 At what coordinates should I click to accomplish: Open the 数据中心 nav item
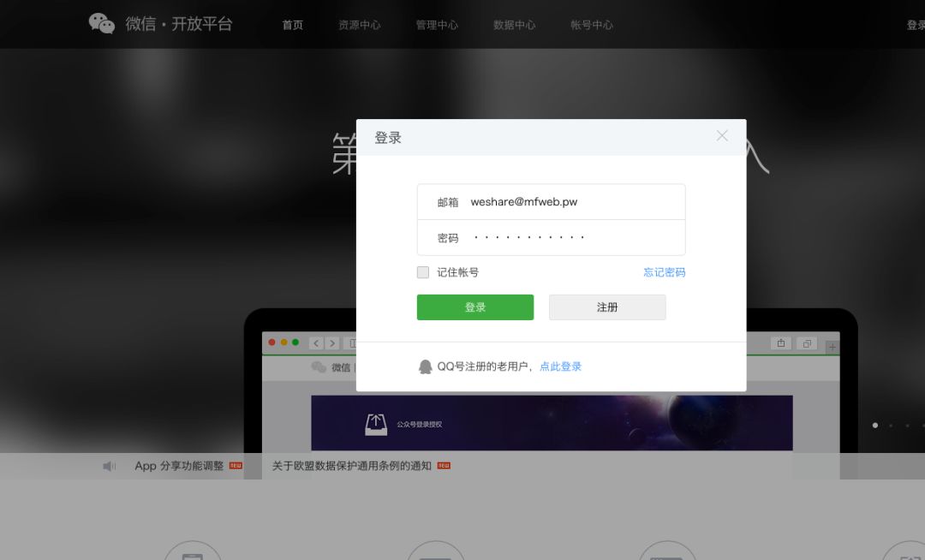pyautogui.click(x=515, y=25)
